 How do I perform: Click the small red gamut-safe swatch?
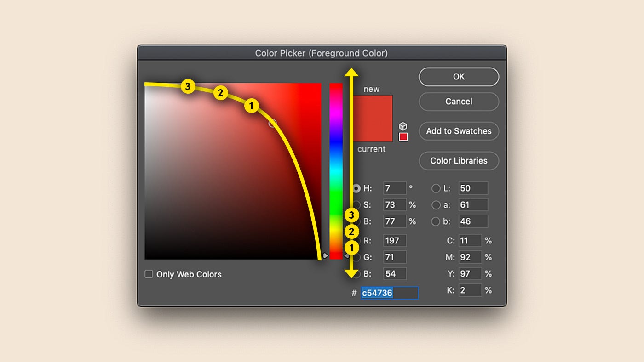(403, 137)
